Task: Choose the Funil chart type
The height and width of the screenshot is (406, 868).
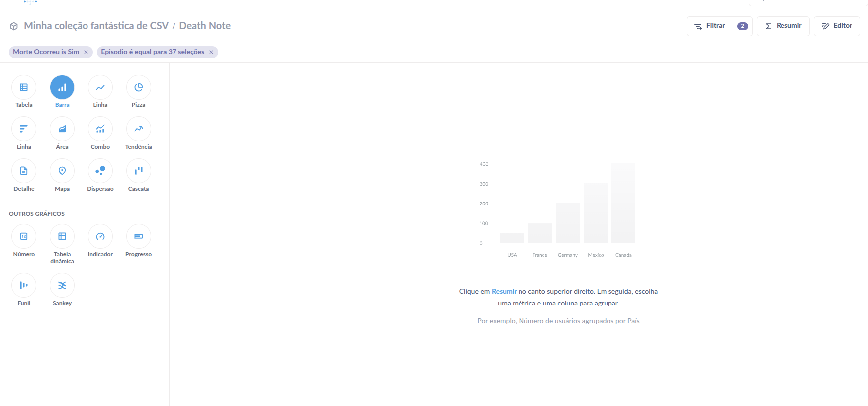Action: click(x=24, y=286)
